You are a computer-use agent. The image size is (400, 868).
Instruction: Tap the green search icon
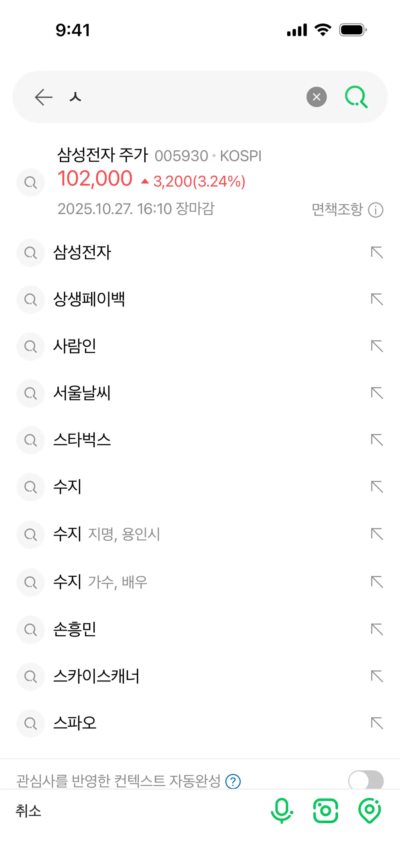[356, 97]
